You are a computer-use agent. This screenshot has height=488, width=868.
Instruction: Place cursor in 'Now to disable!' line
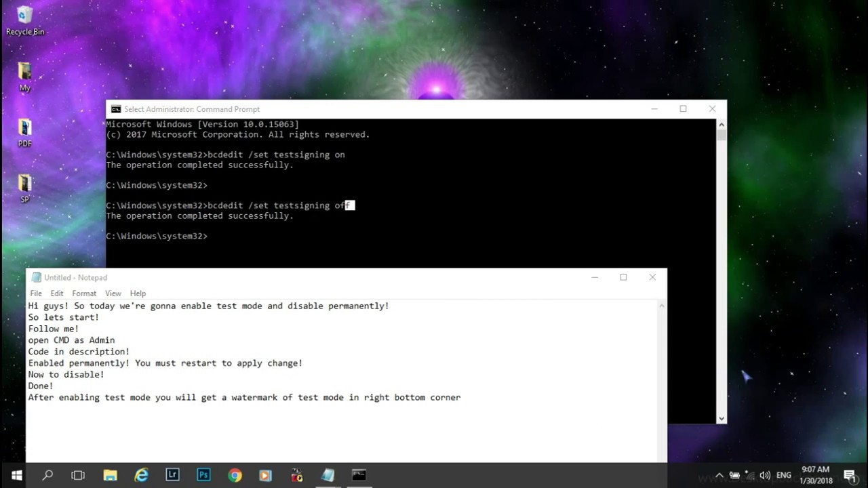click(x=66, y=375)
